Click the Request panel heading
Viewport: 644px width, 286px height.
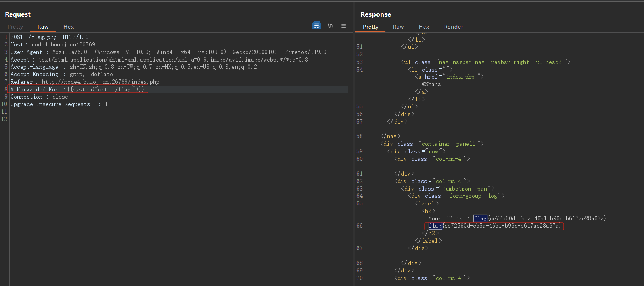point(18,14)
